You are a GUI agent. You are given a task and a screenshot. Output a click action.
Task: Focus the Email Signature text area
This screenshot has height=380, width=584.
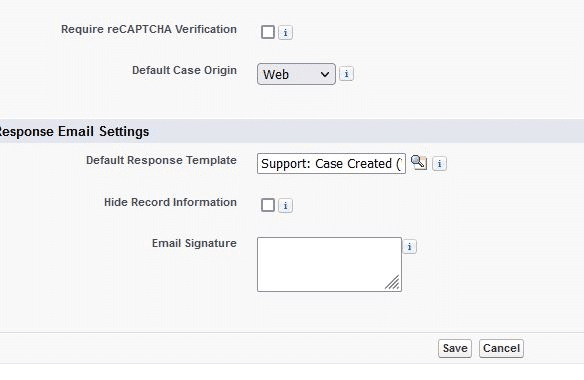[x=329, y=264]
